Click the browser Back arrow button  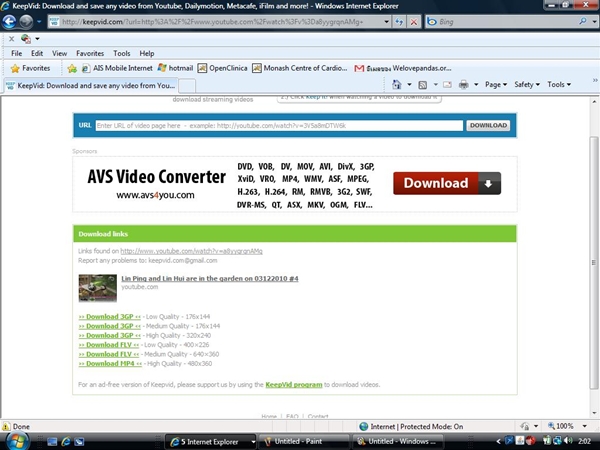(x=9, y=21)
